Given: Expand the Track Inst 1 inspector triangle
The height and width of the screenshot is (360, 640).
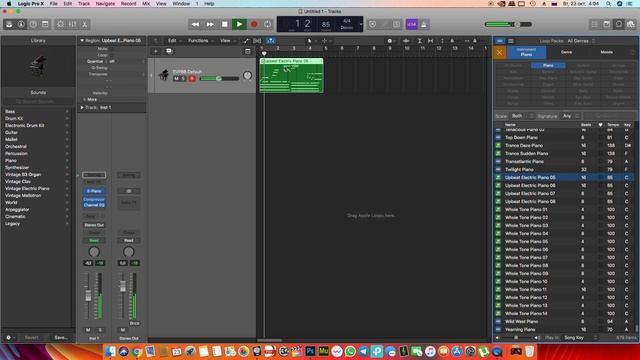Looking at the screenshot, I should (x=82, y=108).
